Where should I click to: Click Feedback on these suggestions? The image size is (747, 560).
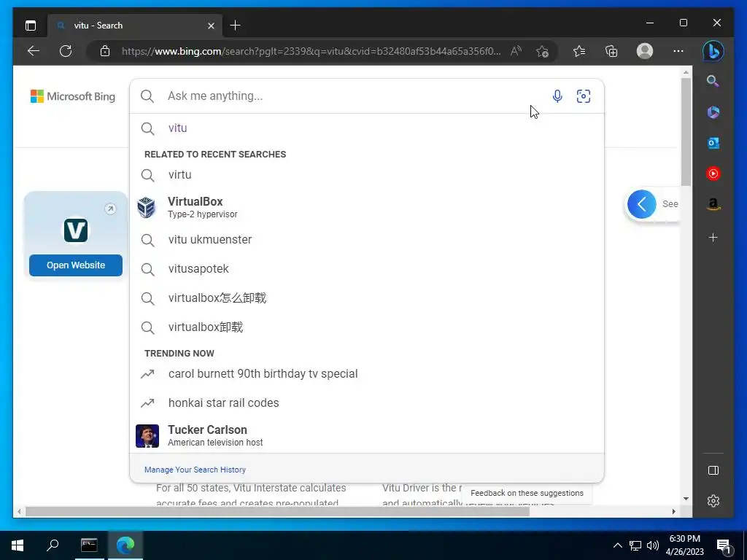click(x=527, y=494)
